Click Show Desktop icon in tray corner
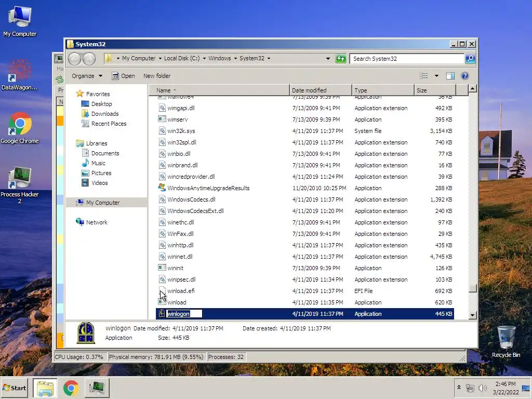Screen dimensions: 532x399 click(526, 388)
